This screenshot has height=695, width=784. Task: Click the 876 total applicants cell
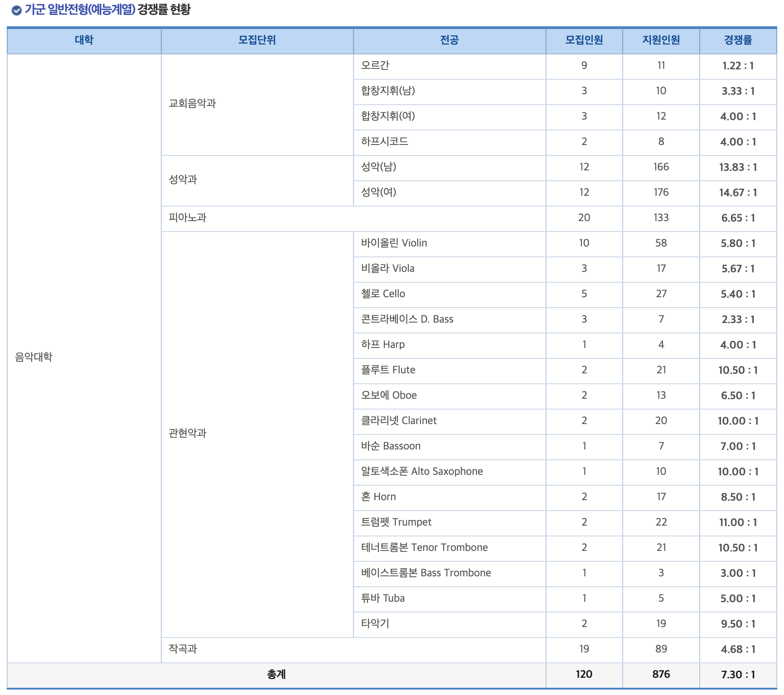[x=661, y=675]
